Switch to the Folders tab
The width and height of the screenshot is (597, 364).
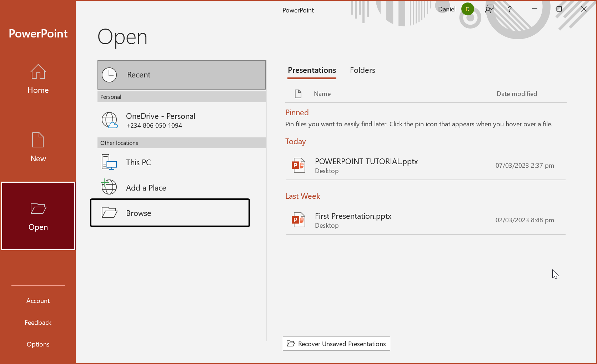point(362,70)
